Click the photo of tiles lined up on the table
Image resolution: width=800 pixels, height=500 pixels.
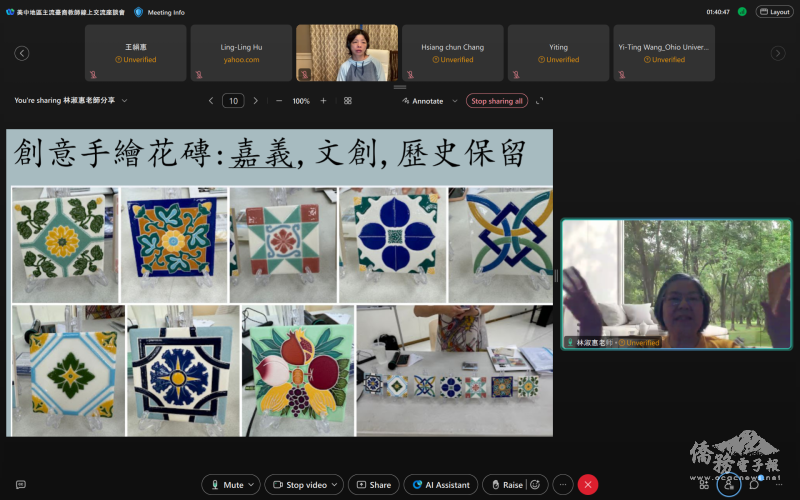coord(455,370)
